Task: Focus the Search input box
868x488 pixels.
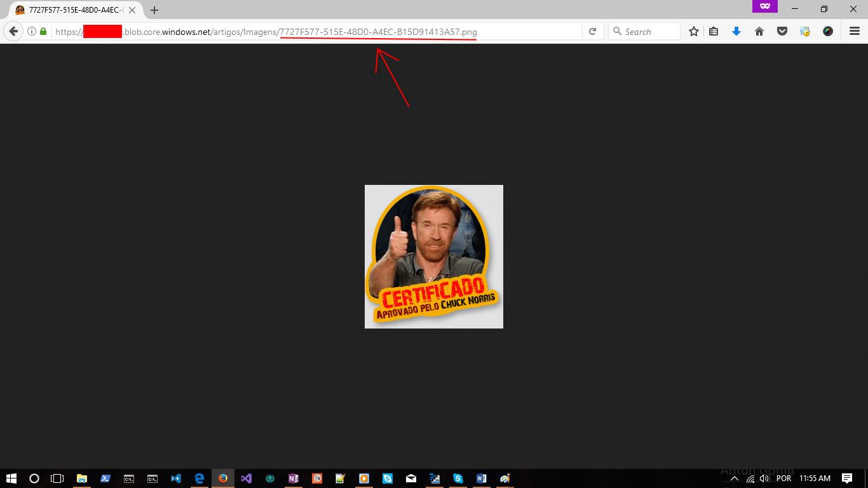Action: click(x=644, y=31)
